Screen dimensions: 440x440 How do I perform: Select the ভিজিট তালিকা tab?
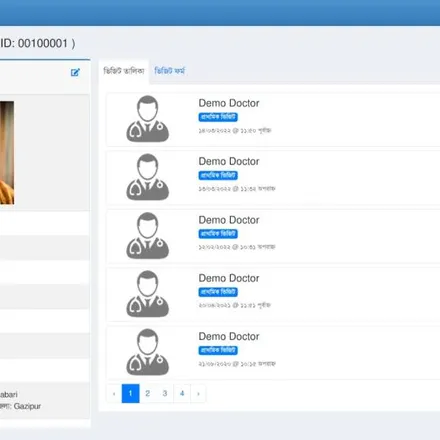(x=124, y=71)
